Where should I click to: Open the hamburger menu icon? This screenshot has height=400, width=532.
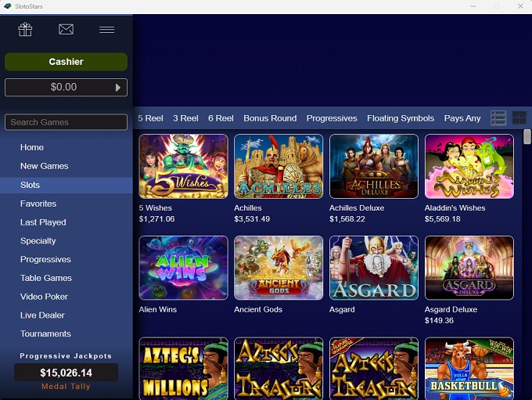[107, 30]
